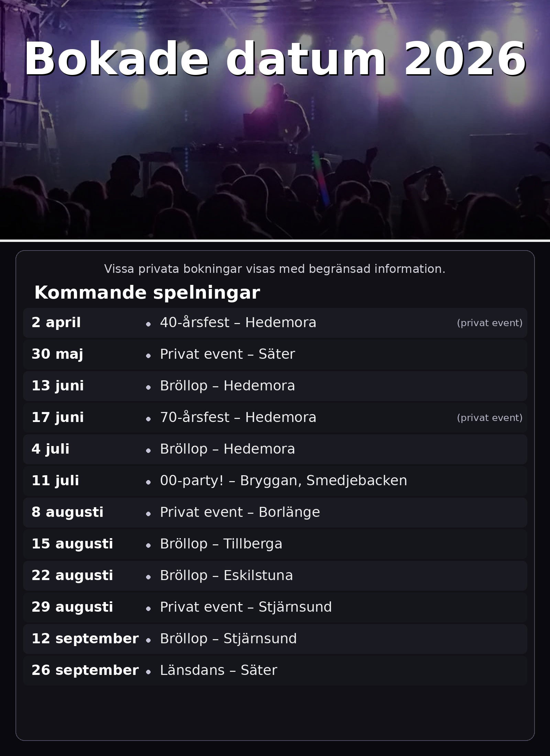Open the Bröllop – Tillberga event

click(x=221, y=544)
